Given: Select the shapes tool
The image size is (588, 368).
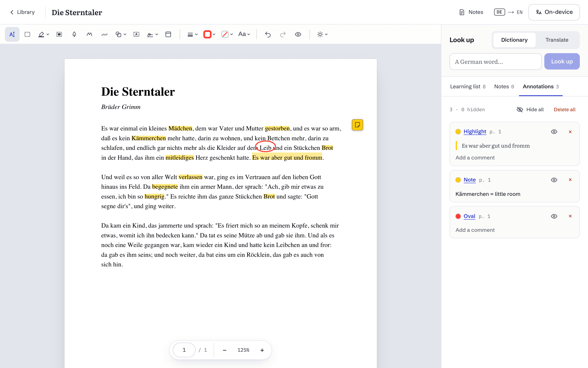Looking at the screenshot, I should point(118,34).
